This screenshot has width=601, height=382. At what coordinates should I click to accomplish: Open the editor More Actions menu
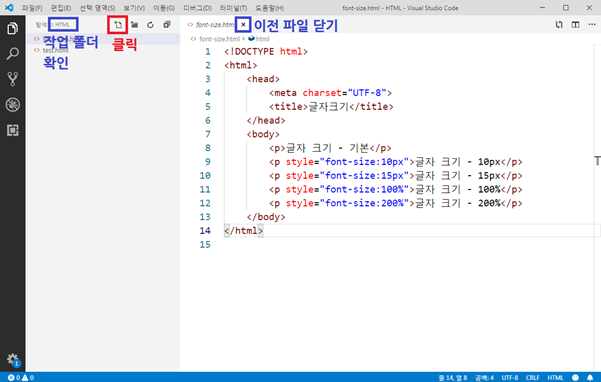[x=592, y=25]
